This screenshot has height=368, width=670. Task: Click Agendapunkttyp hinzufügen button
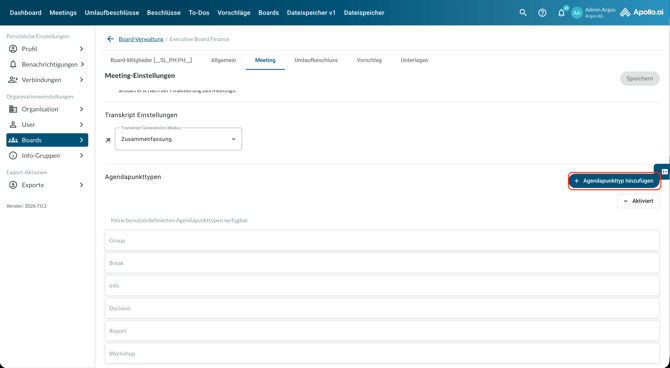(614, 181)
